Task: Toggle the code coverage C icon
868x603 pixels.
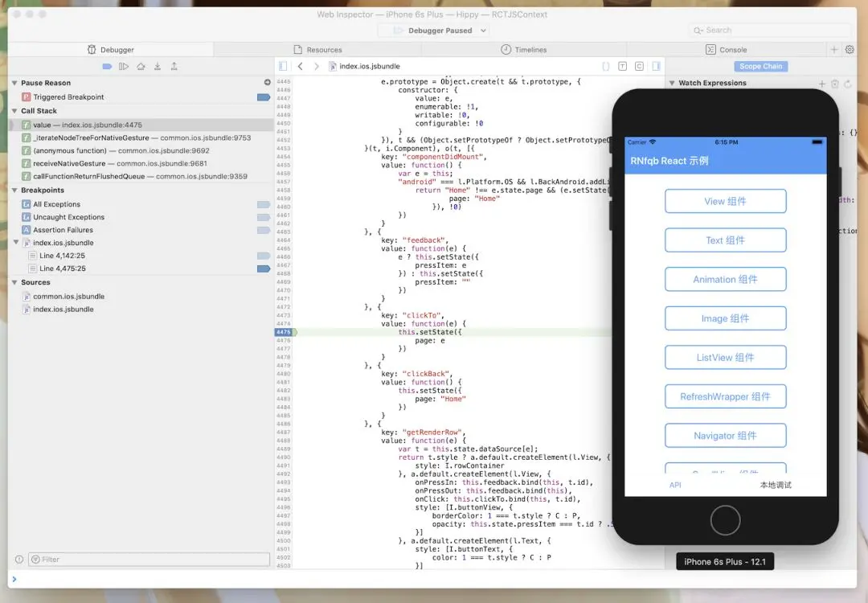Action: pos(639,67)
